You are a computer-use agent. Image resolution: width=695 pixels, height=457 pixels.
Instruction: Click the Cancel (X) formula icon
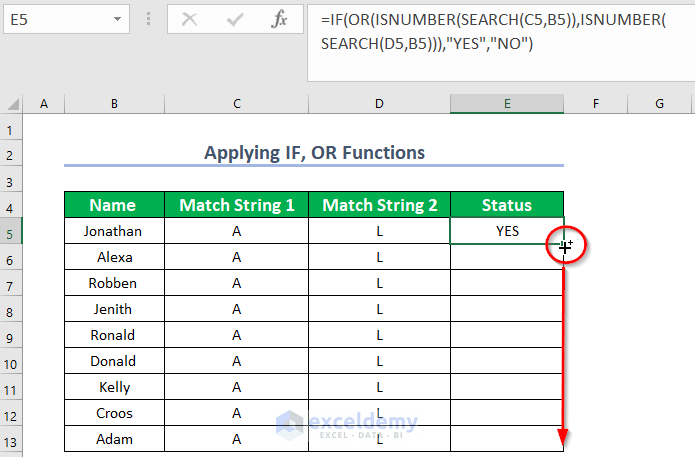(190, 19)
